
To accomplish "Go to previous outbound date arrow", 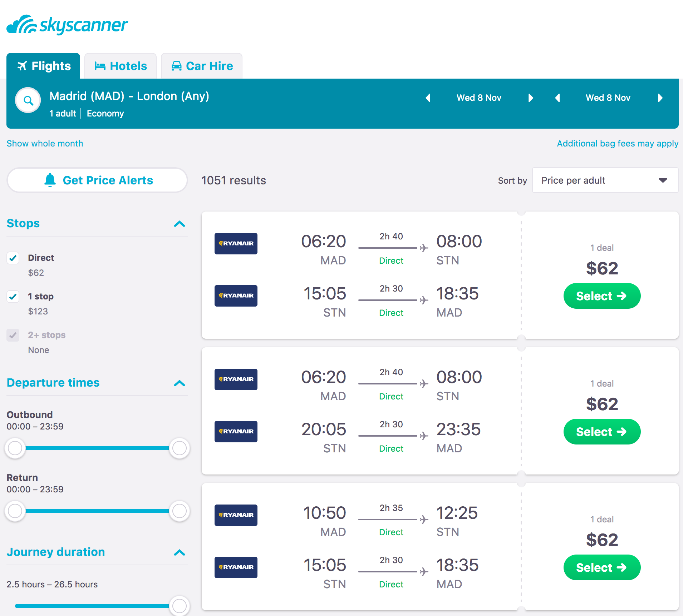I will point(428,98).
